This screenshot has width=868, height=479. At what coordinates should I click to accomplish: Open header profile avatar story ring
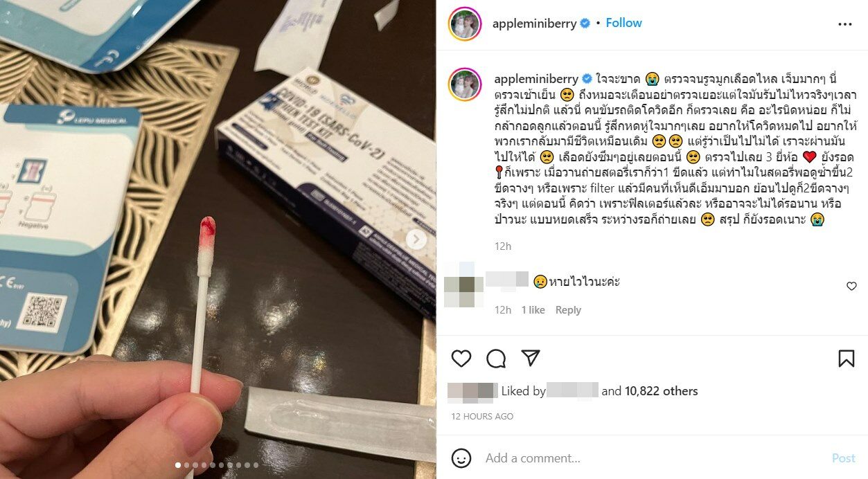click(x=464, y=24)
